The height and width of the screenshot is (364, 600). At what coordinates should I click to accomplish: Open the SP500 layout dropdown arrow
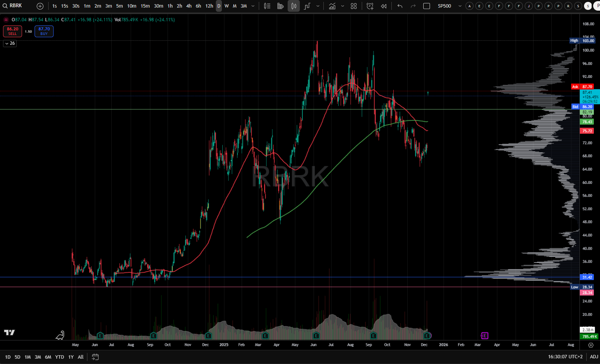click(x=460, y=6)
